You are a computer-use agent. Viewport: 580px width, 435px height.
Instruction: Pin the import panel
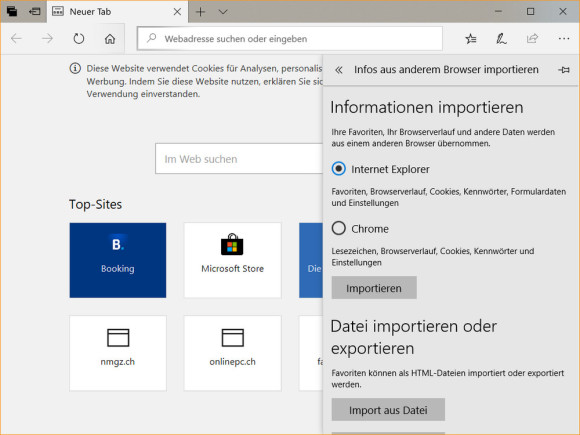pyautogui.click(x=564, y=70)
